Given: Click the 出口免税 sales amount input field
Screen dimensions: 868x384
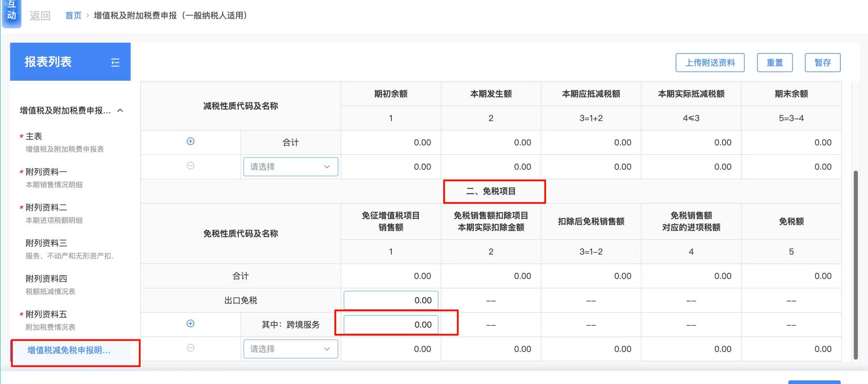Looking at the screenshot, I should (x=391, y=300).
